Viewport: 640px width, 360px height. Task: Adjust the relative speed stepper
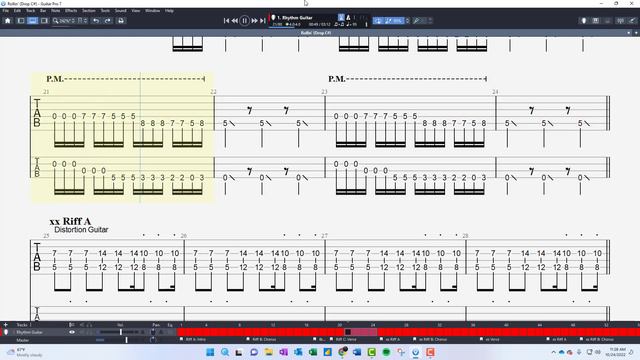tap(407, 20)
